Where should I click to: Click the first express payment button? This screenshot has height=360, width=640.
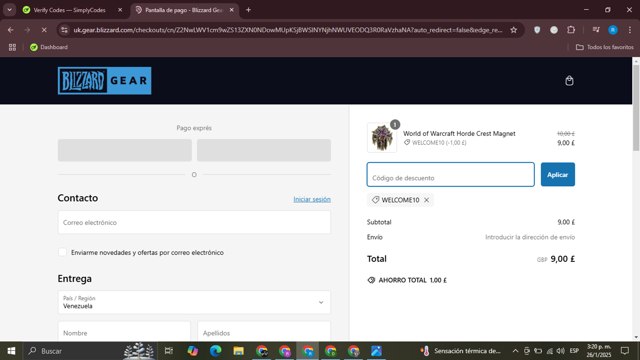[124, 150]
